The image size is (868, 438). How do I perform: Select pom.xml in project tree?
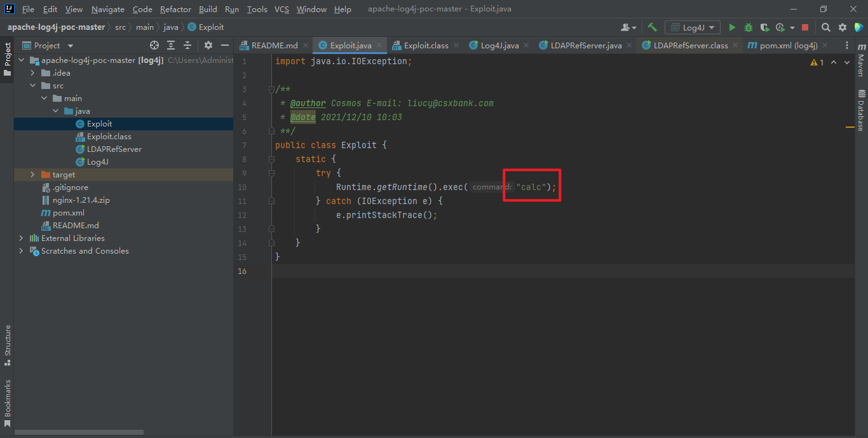(68, 213)
